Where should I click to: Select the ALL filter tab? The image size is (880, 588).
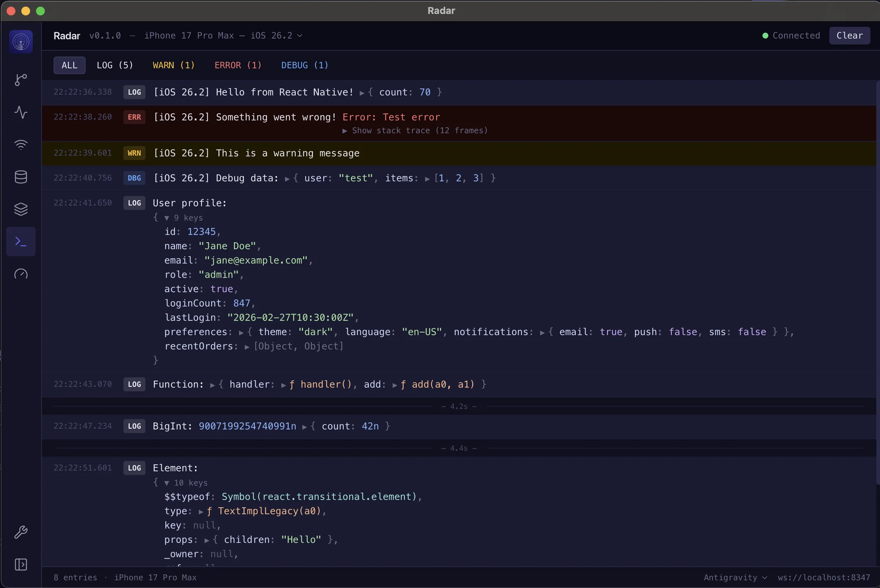(69, 65)
